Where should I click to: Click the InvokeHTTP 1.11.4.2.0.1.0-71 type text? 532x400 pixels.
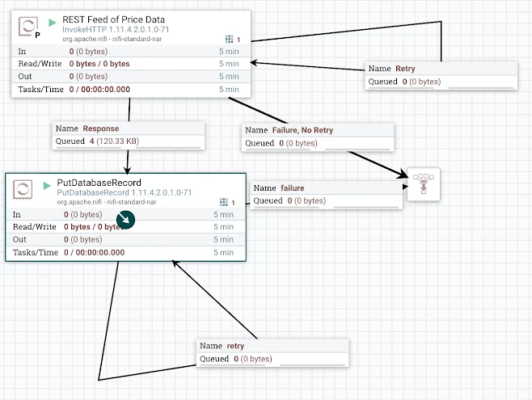(x=116, y=29)
